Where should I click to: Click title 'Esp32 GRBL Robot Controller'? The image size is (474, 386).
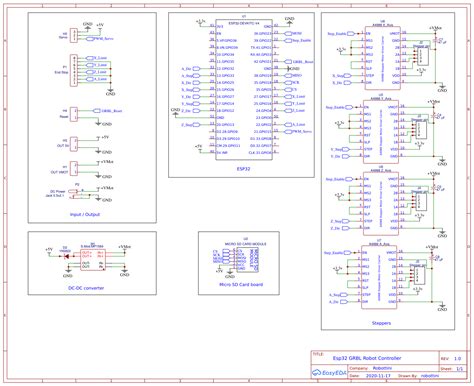click(x=367, y=358)
